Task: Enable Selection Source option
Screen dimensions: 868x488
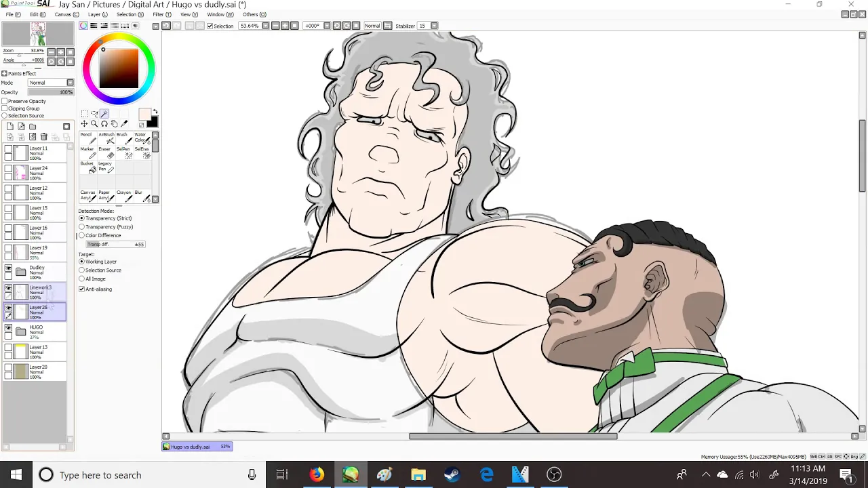Action: (x=5, y=116)
